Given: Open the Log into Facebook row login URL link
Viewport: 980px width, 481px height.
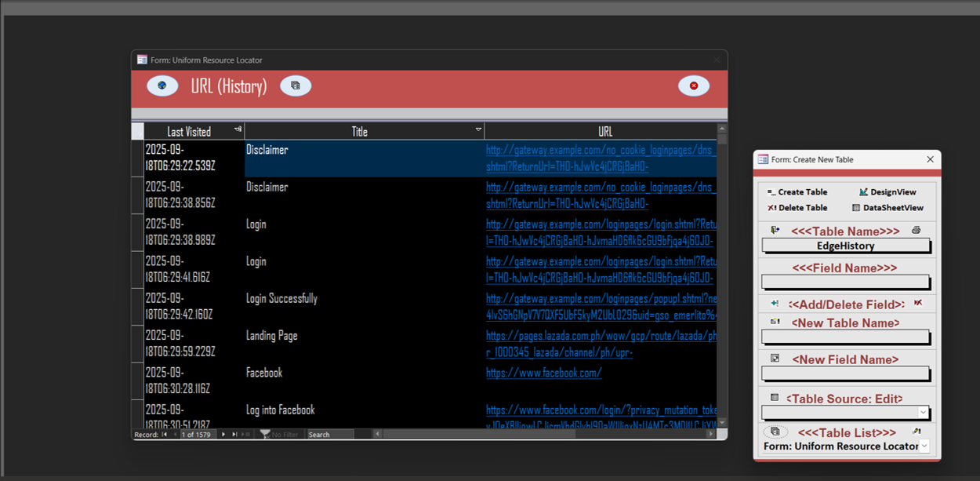Looking at the screenshot, I should point(601,417).
